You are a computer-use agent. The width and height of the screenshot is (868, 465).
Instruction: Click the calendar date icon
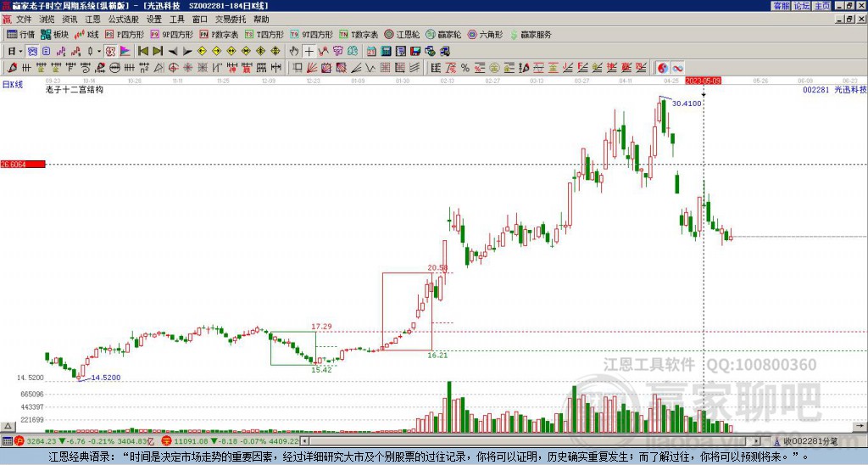(x=371, y=52)
